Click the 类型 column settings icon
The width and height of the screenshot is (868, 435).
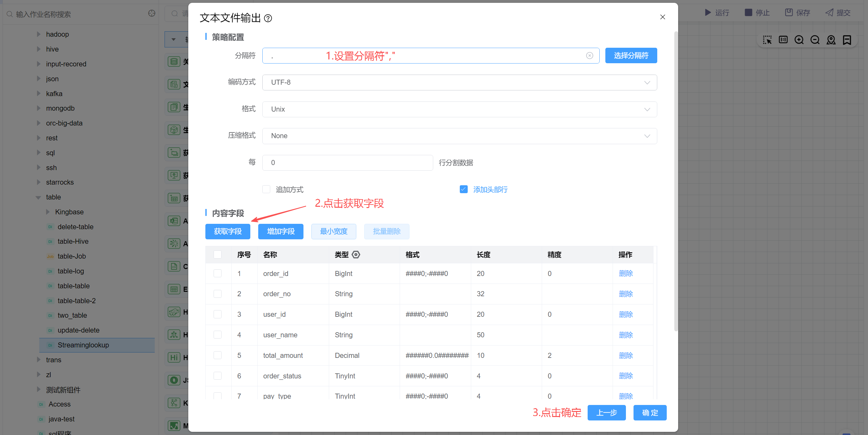(356, 254)
